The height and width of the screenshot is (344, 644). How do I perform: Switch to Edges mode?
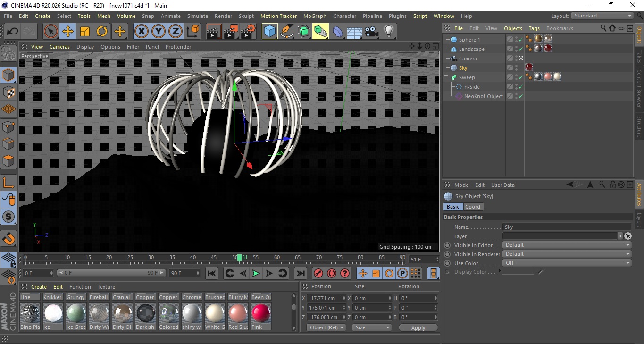(x=8, y=143)
